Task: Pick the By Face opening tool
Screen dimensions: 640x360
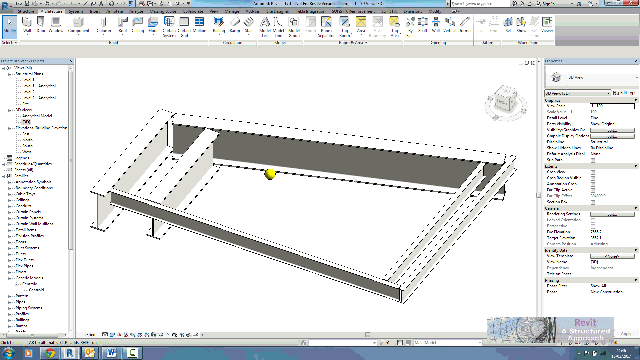Action: 410,27
